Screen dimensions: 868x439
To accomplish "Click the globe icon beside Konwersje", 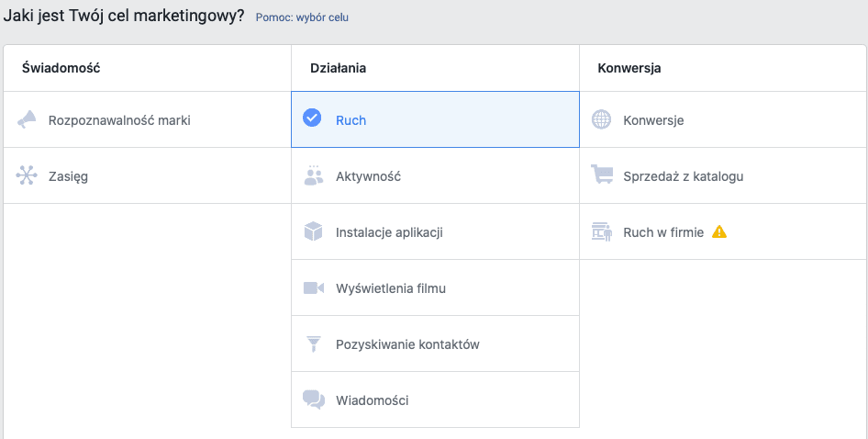I will tap(601, 119).
